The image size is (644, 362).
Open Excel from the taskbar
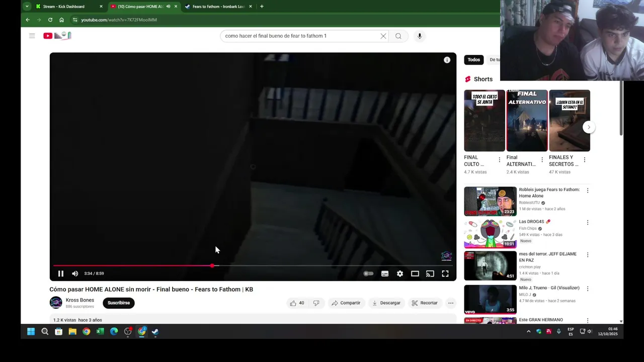(x=100, y=331)
